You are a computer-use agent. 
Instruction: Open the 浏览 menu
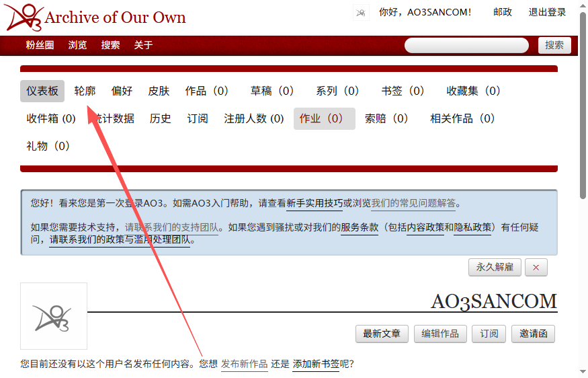(78, 45)
